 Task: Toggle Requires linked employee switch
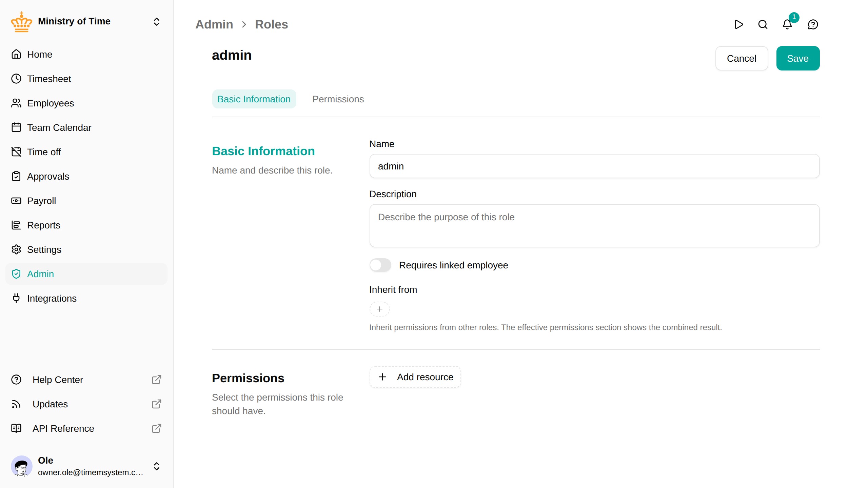tap(380, 265)
